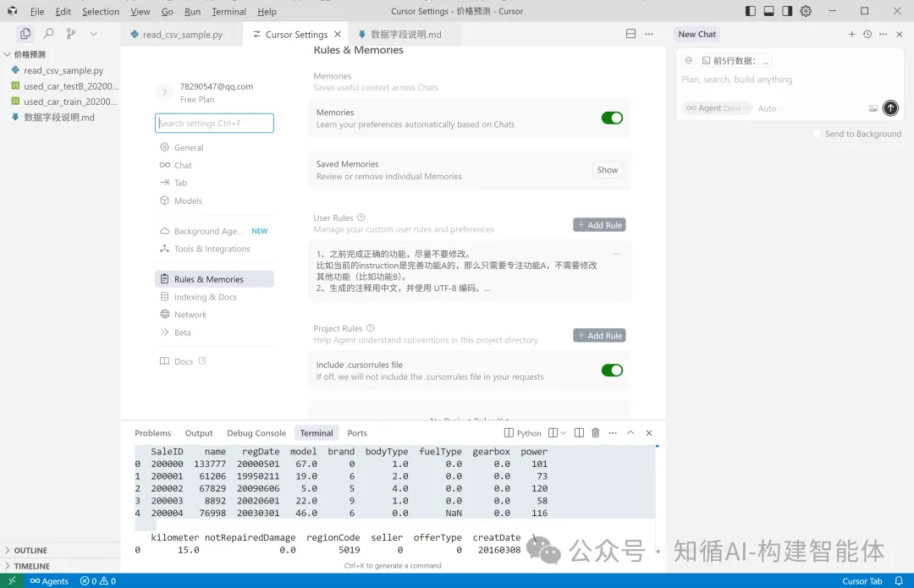Click Project Rules help icon

tap(370, 328)
